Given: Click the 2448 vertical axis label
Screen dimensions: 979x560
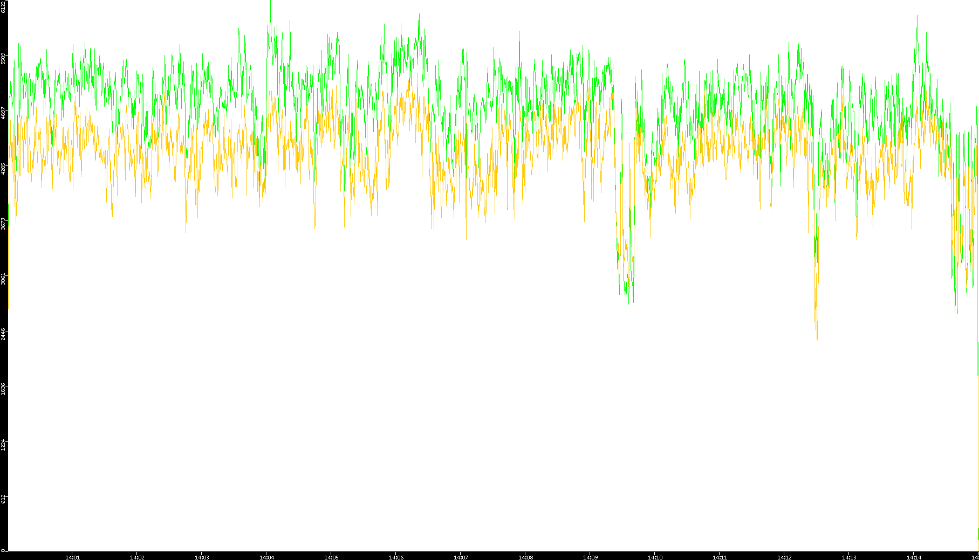Looking at the screenshot, I should pyautogui.click(x=4, y=333).
